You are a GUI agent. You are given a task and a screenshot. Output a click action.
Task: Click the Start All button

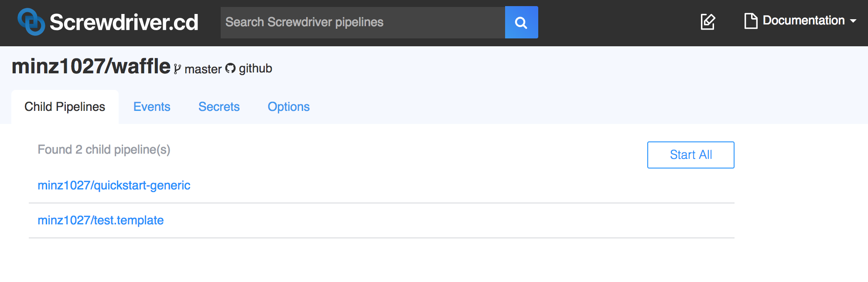point(691,155)
